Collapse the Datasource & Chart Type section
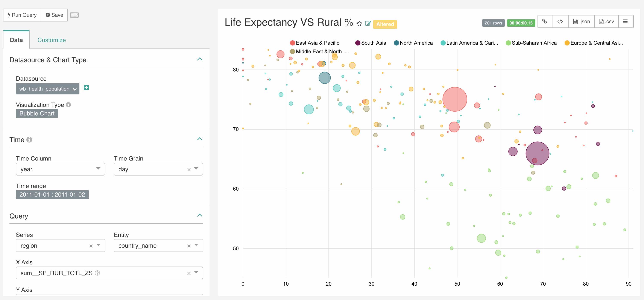 tap(199, 59)
